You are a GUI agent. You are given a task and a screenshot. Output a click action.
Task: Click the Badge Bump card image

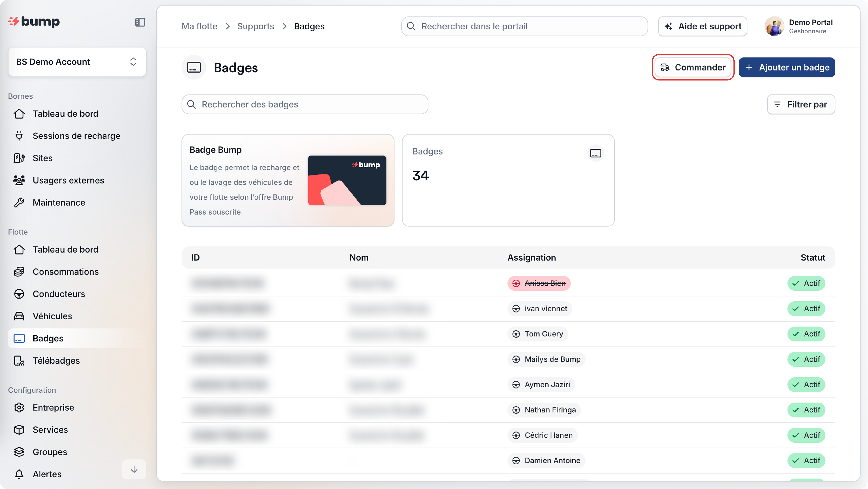[347, 180]
